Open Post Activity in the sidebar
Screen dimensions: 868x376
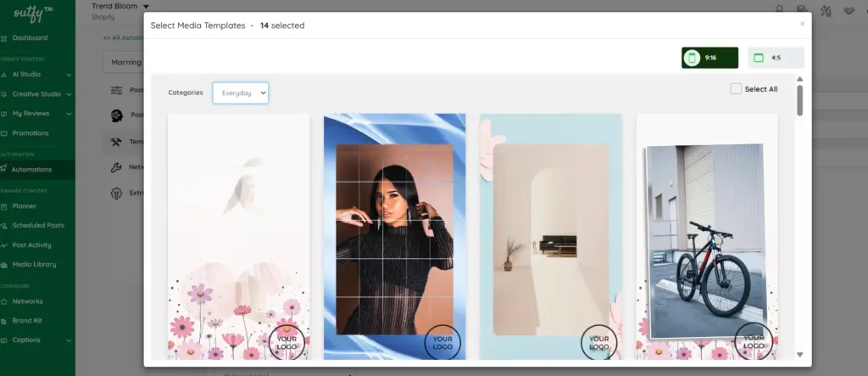pos(31,245)
